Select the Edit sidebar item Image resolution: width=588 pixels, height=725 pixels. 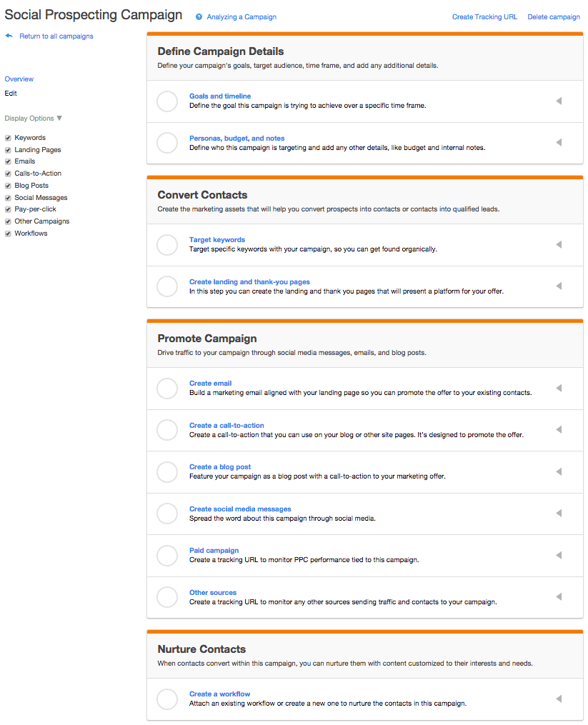coord(11,94)
